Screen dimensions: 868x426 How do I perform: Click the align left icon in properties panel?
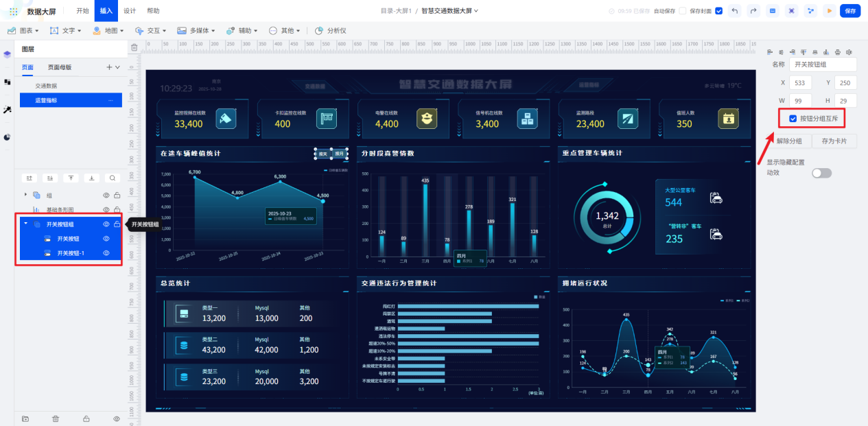coord(770,52)
